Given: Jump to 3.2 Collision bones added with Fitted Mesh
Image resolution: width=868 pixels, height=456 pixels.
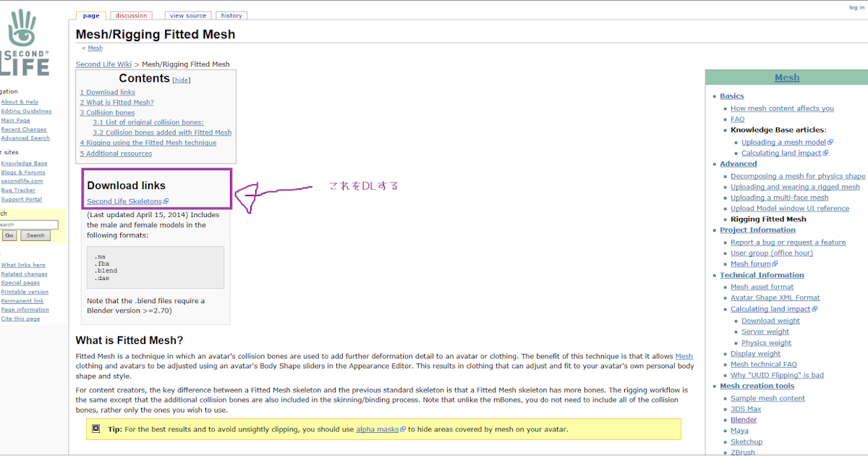Looking at the screenshot, I should pyautogui.click(x=162, y=133).
